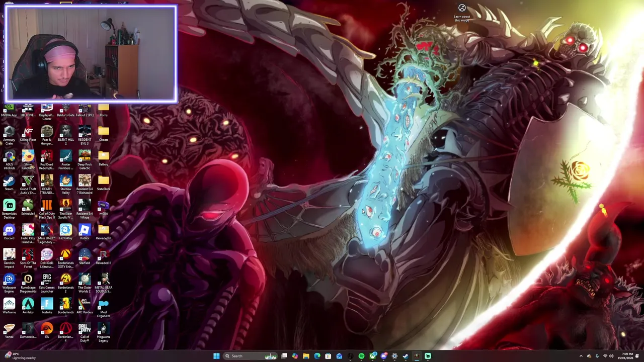Select Slime Rancher 2 icon

[x=28, y=160]
